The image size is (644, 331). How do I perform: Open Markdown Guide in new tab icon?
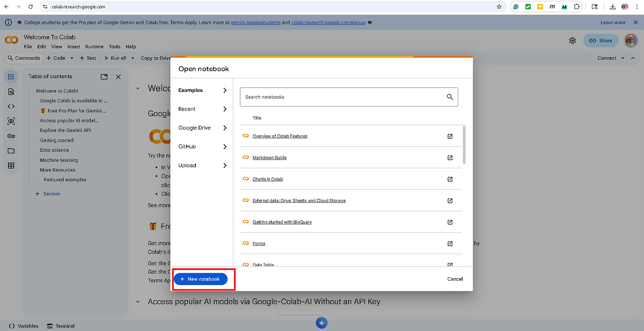[x=450, y=158]
